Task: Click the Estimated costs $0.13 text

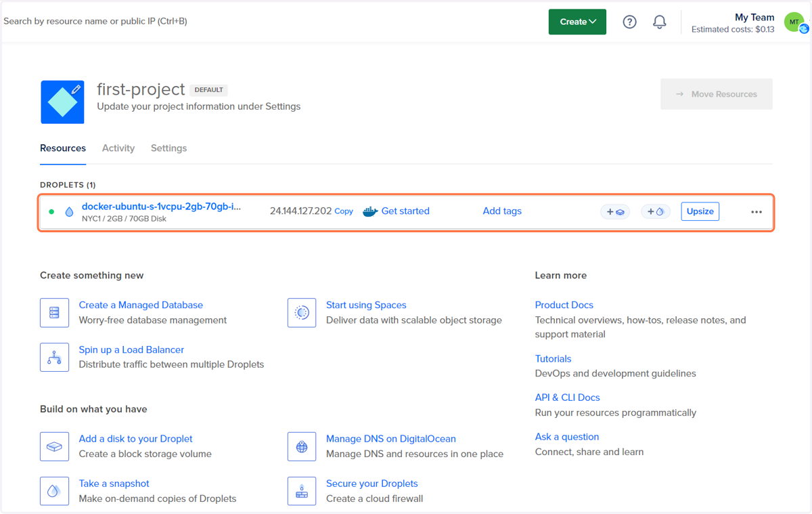Action: (x=733, y=30)
